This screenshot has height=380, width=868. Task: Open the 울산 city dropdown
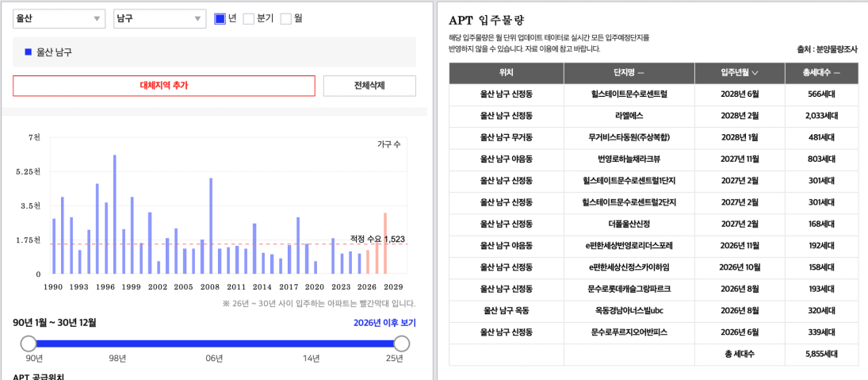click(59, 18)
